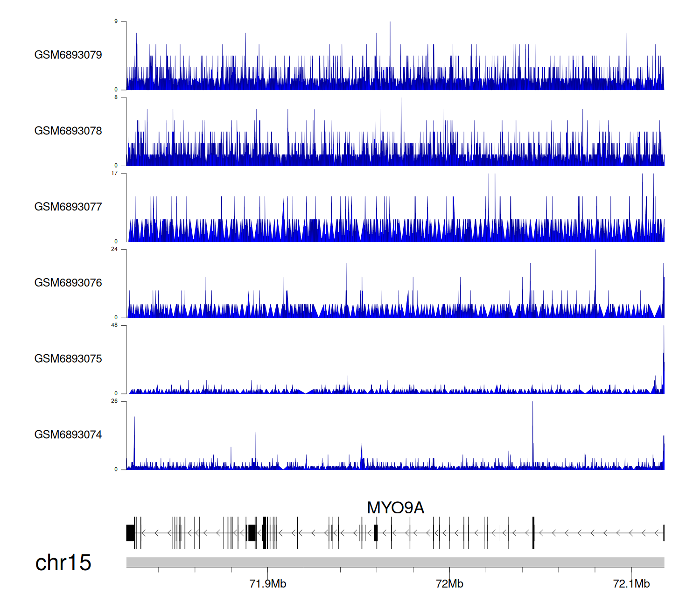The width and height of the screenshot is (700, 616).
Task: Select the GSM6893074 track label
Action: (x=68, y=435)
